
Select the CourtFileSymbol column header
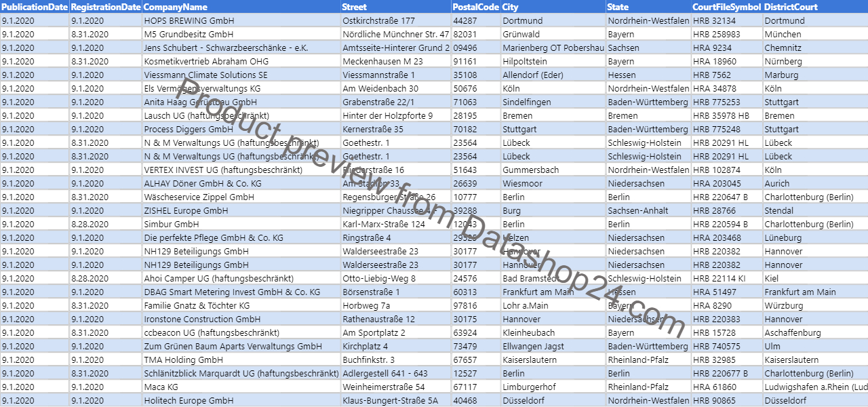[x=727, y=7]
